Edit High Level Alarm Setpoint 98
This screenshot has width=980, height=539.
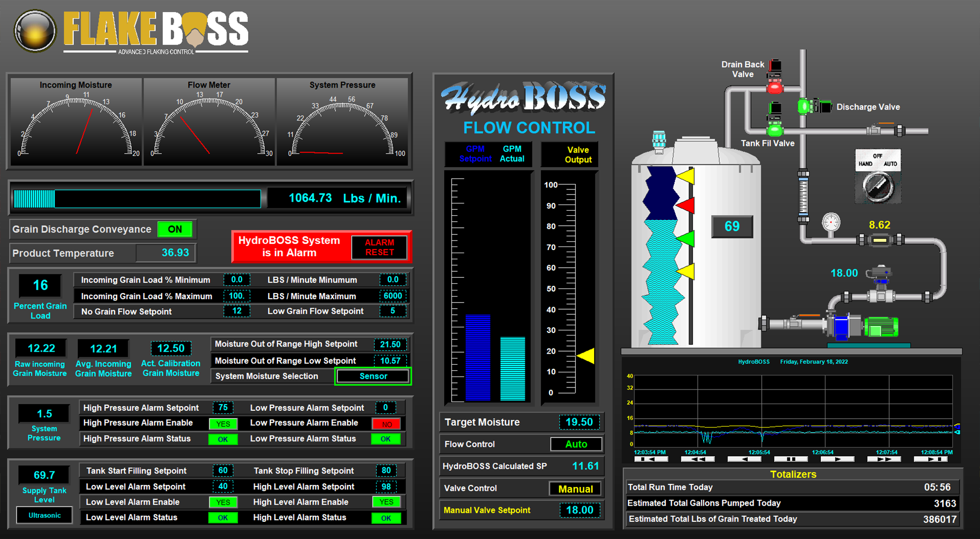pos(386,486)
